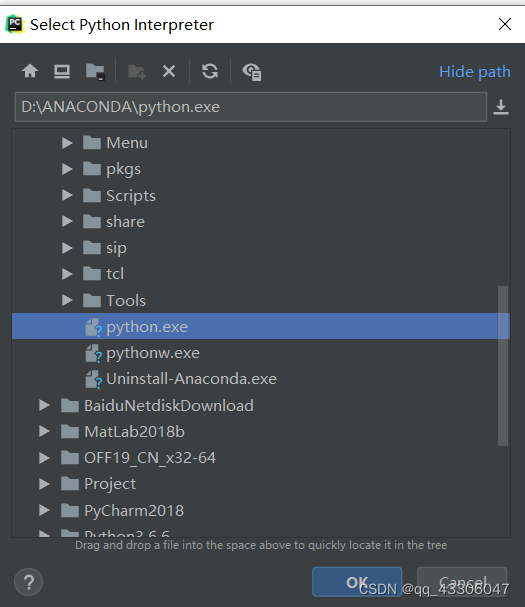Click the Scripts folder icon
Screen dimensions: 525x607
(92, 195)
